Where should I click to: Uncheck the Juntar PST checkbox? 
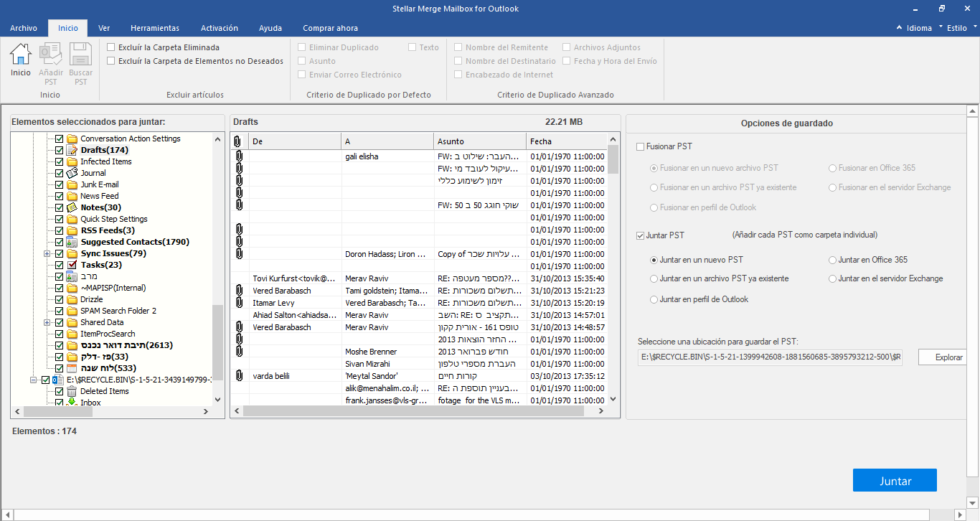pyautogui.click(x=641, y=235)
